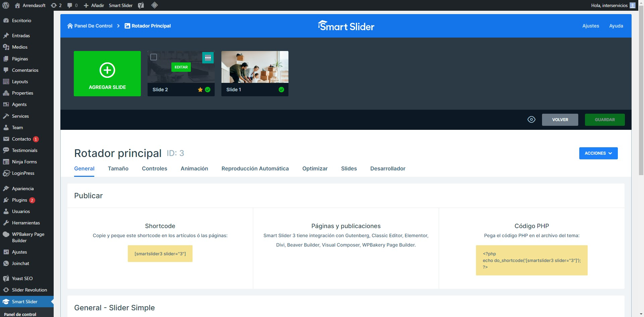The width and height of the screenshot is (644, 317).
Task: Click the VOLVER button
Action: tap(560, 120)
